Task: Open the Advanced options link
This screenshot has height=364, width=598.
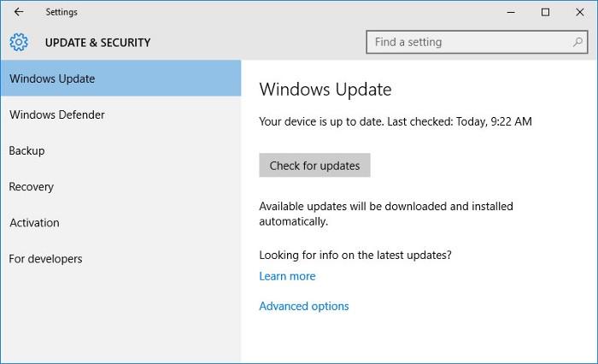Action: [x=304, y=306]
